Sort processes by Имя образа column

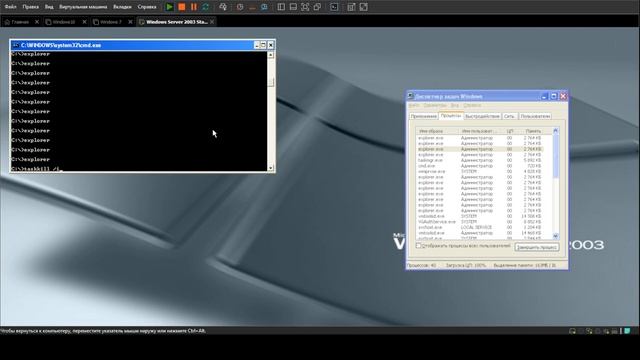[x=437, y=131]
